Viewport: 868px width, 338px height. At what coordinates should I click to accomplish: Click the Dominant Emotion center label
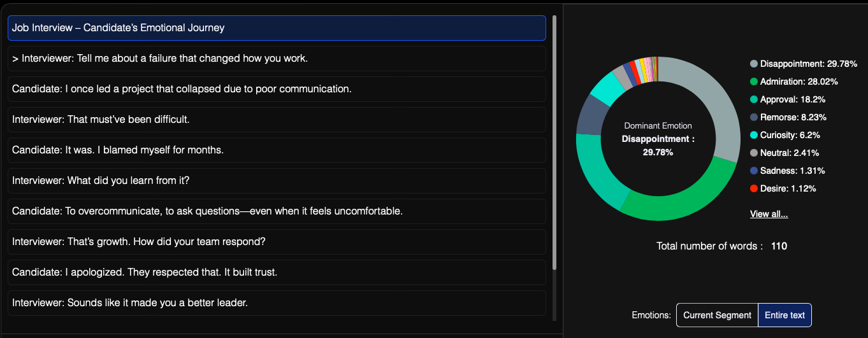coord(658,125)
